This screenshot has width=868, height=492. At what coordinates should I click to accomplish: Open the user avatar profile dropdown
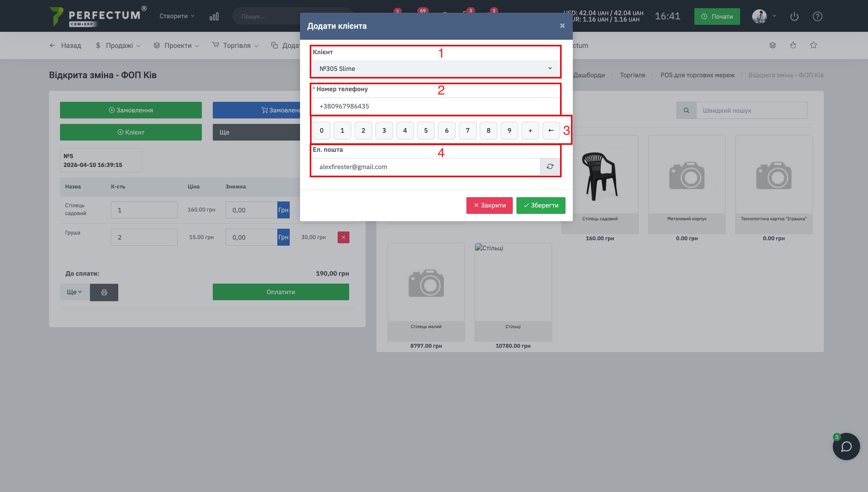tap(763, 16)
